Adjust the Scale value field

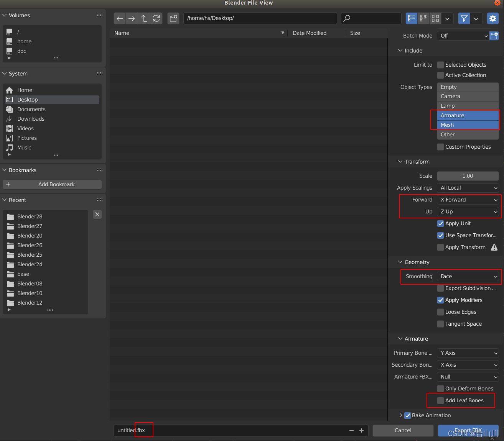[x=468, y=176]
